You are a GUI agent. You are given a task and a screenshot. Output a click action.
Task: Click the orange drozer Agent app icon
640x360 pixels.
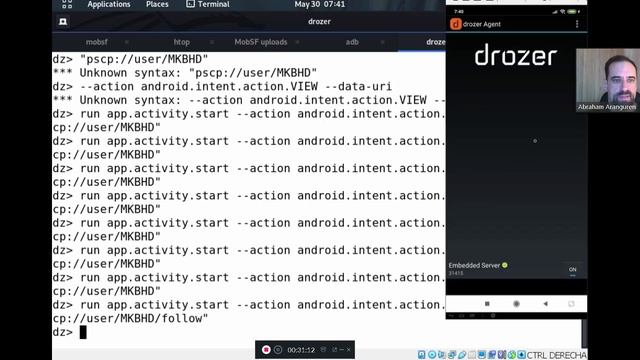(456, 24)
